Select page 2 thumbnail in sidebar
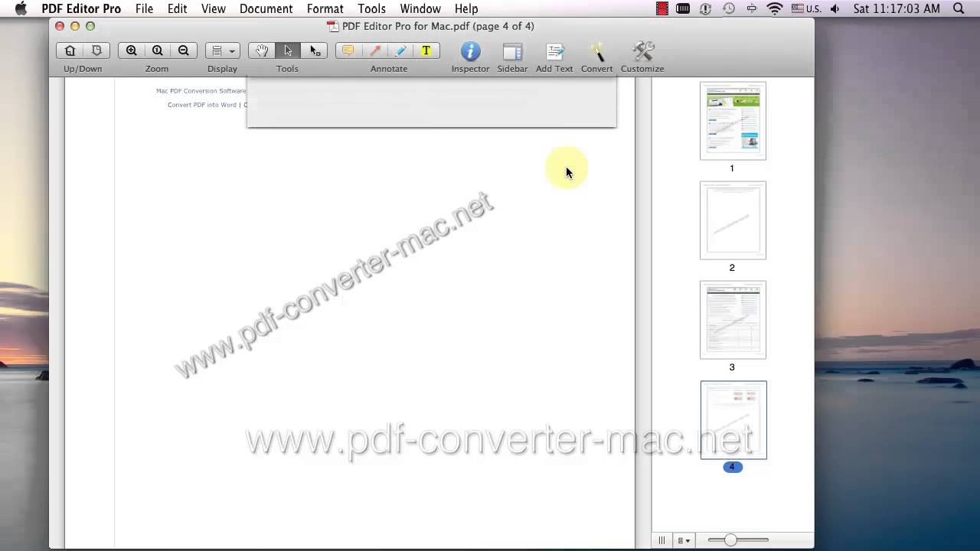Screen dimensions: 980x551 733,220
